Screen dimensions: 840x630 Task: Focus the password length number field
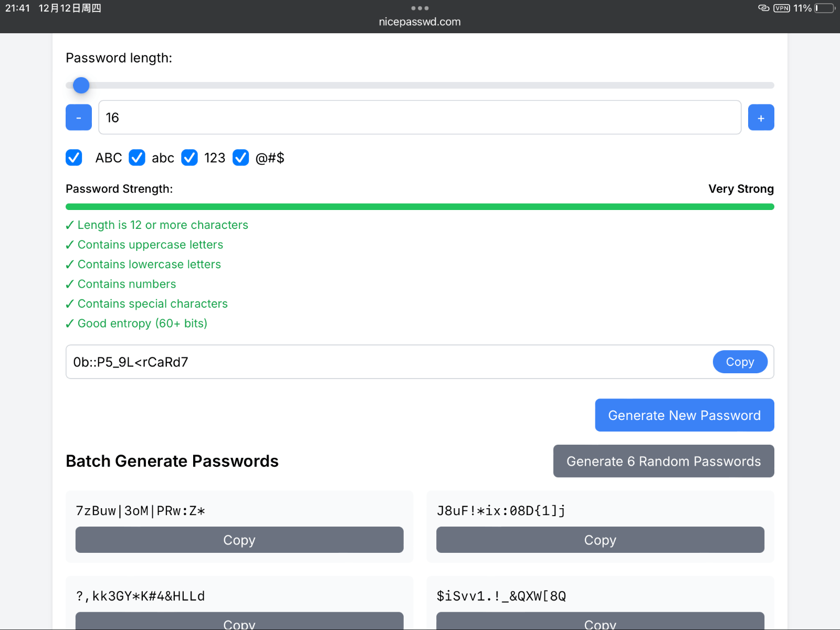coord(420,117)
